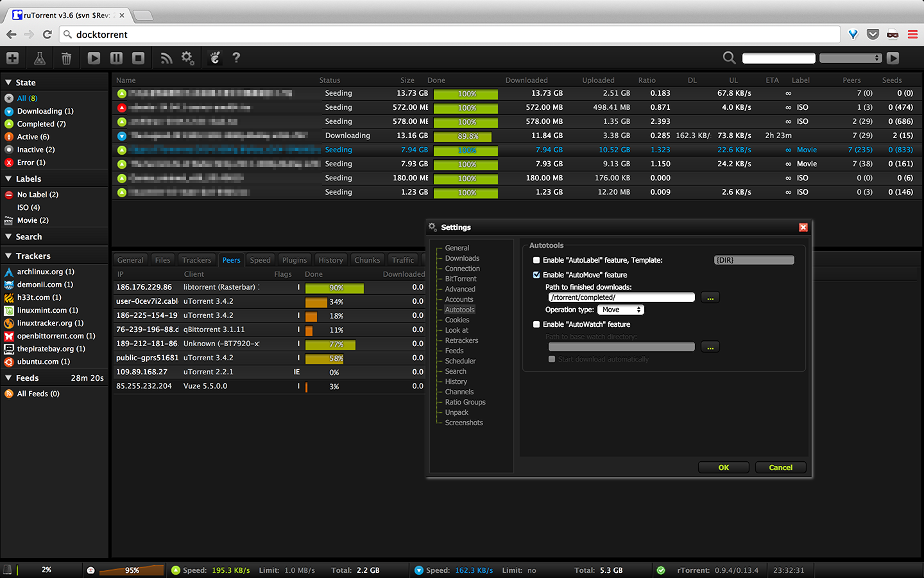This screenshot has width=924, height=578.
Task: Select Ratio Groups in the settings list
Action: coord(465,402)
